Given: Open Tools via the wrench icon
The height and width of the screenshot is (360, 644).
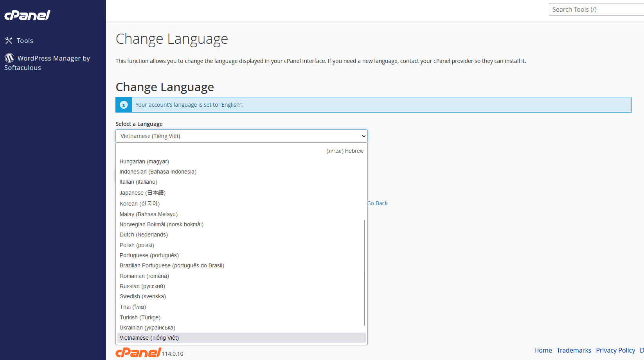Looking at the screenshot, I should 9,41.
